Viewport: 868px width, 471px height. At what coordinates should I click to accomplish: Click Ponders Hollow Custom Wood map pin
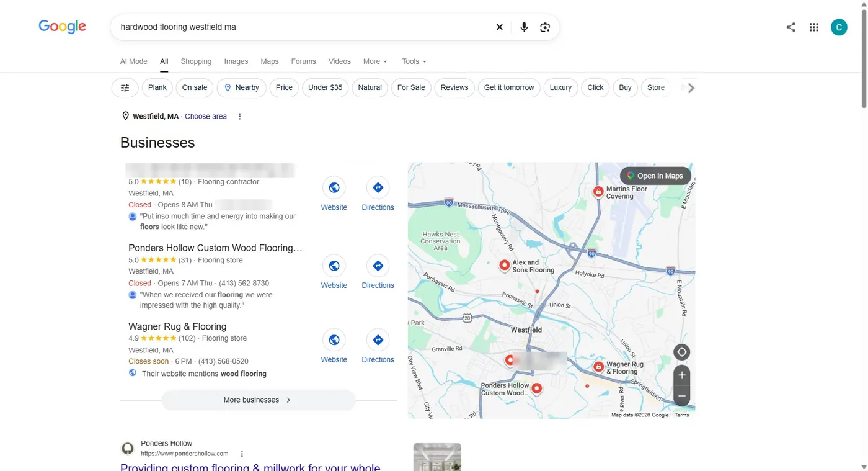coord(537,388)
